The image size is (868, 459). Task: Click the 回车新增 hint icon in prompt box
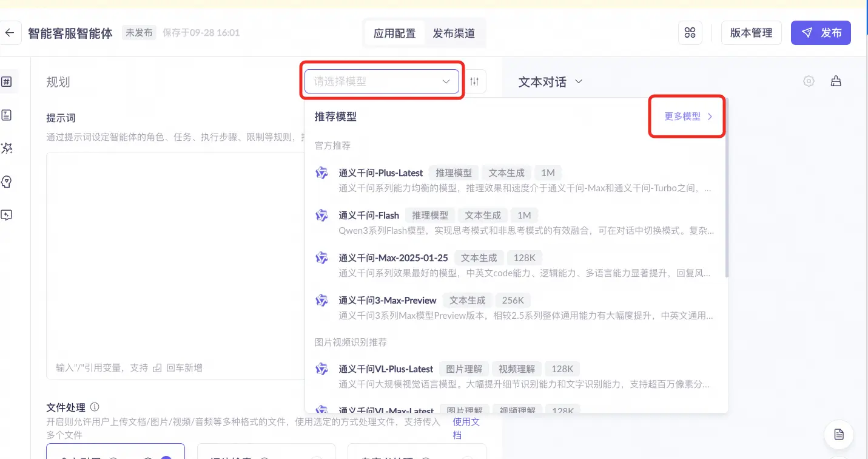pos(157,368)
